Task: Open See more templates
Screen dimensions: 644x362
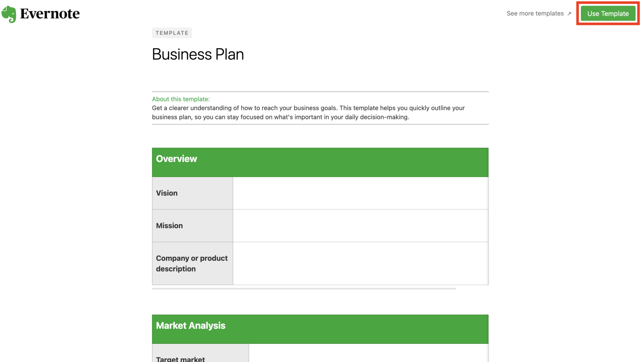Action: pyautogui.click(x=535, y=14)
